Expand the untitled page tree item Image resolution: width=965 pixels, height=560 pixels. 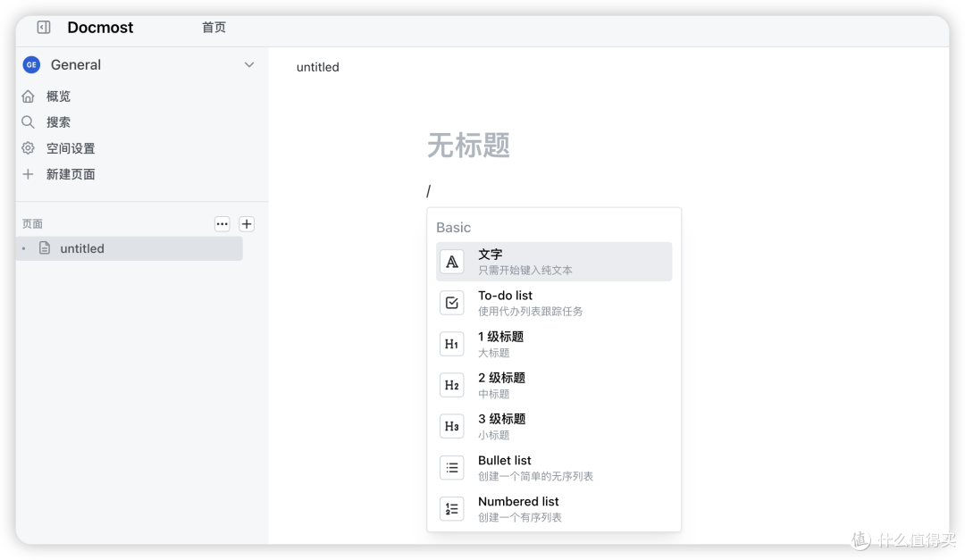[22, 248]
